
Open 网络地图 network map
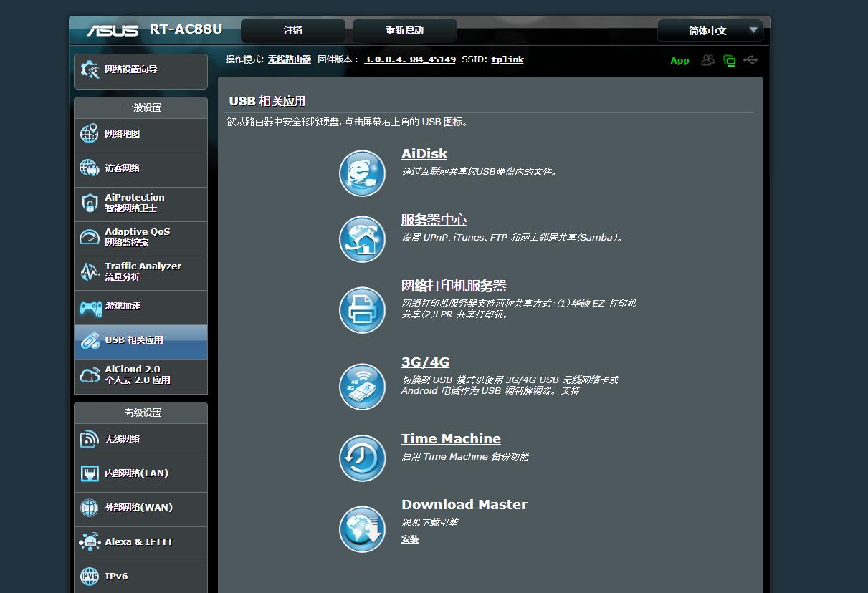[126, 135]
